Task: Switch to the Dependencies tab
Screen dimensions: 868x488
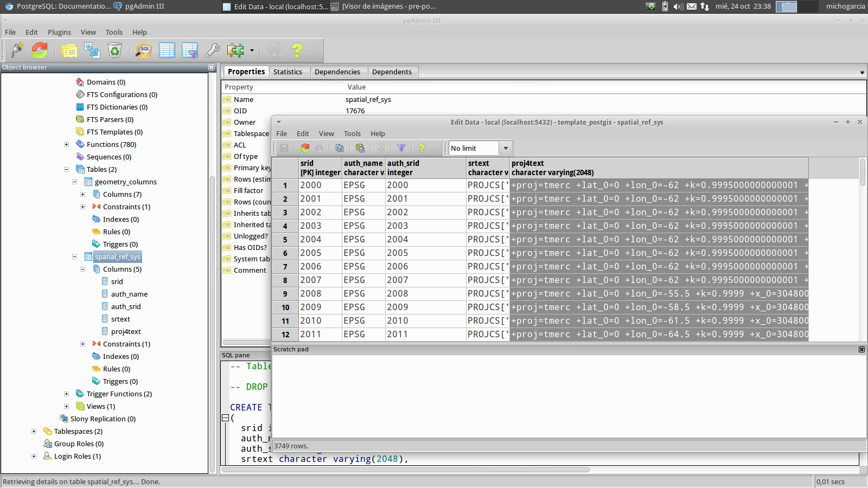Action: 337,72
